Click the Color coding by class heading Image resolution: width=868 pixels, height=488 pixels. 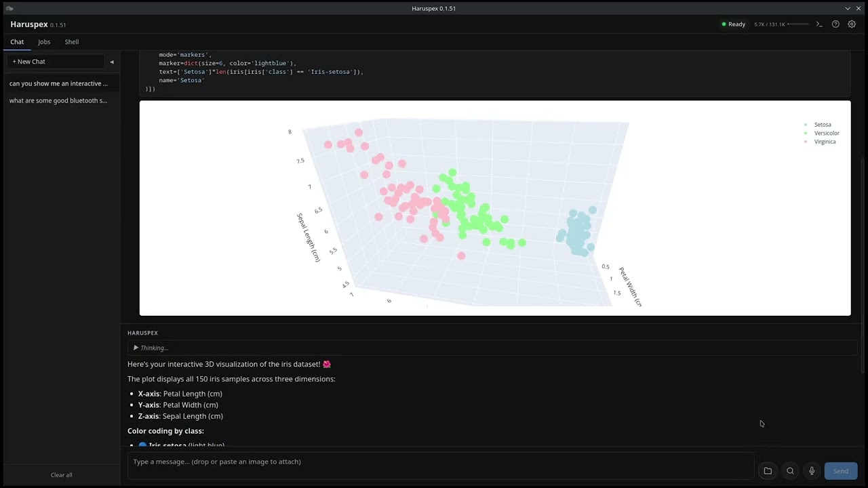[165, 431]
